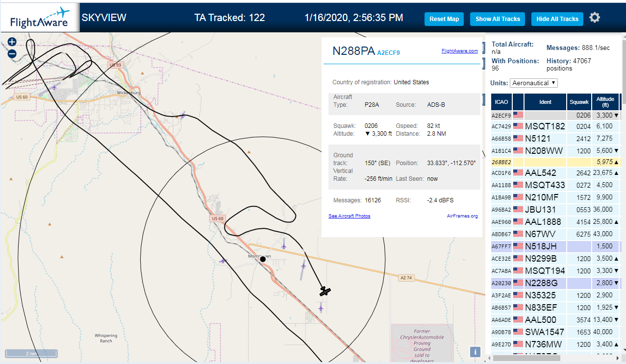The width and height of the screenshot is (626, 364).
Task: Click the Messages 888.1/sec statistic
Action: click(578, 48)
